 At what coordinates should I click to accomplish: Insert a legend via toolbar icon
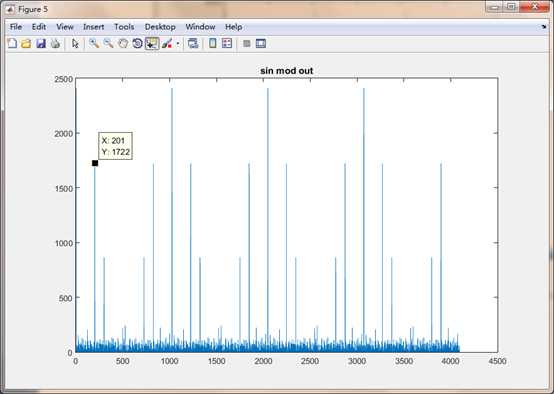227,43
